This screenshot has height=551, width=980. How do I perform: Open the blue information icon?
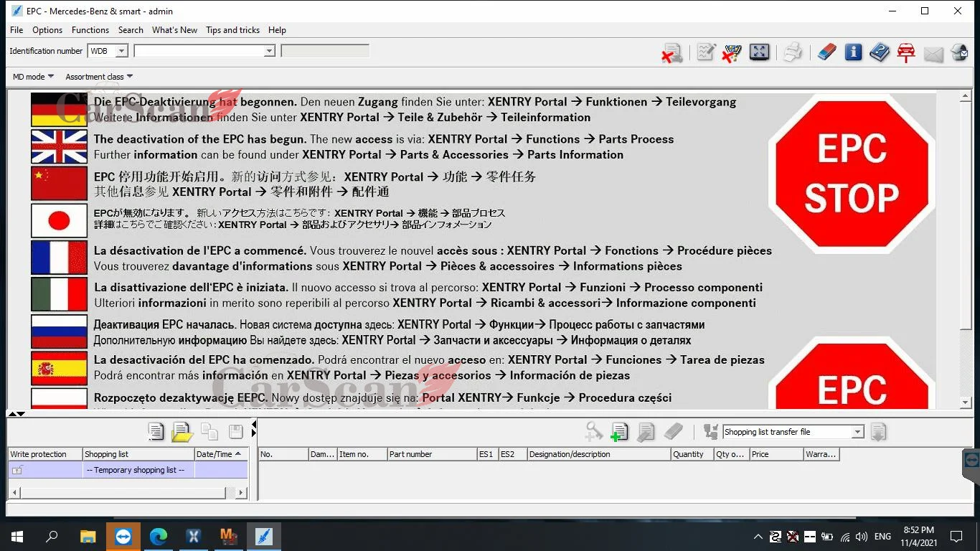click(853, 52)
